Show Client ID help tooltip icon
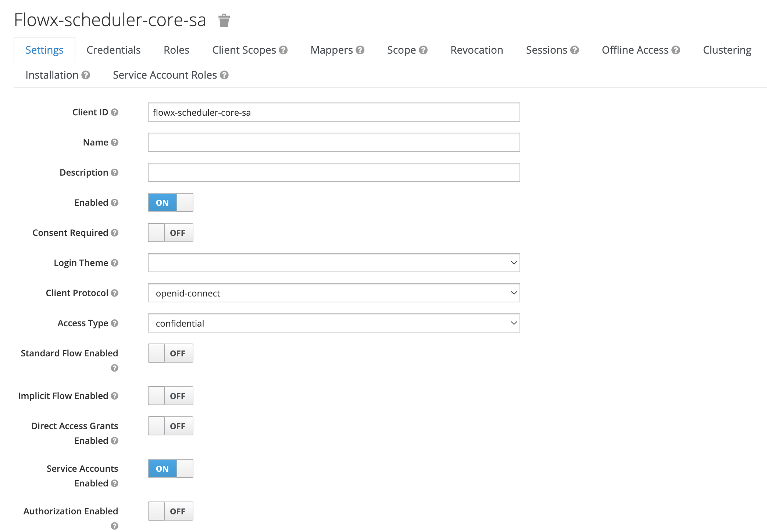The height and width of the screenshot is (532, 767). [x=114, y=112]
